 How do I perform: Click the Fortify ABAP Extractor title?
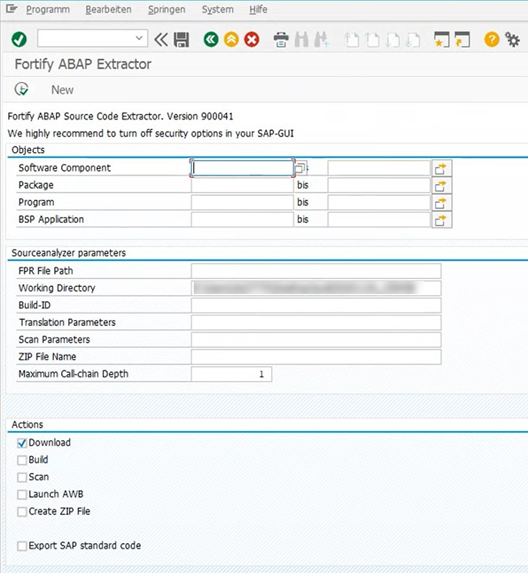(83, 64)
